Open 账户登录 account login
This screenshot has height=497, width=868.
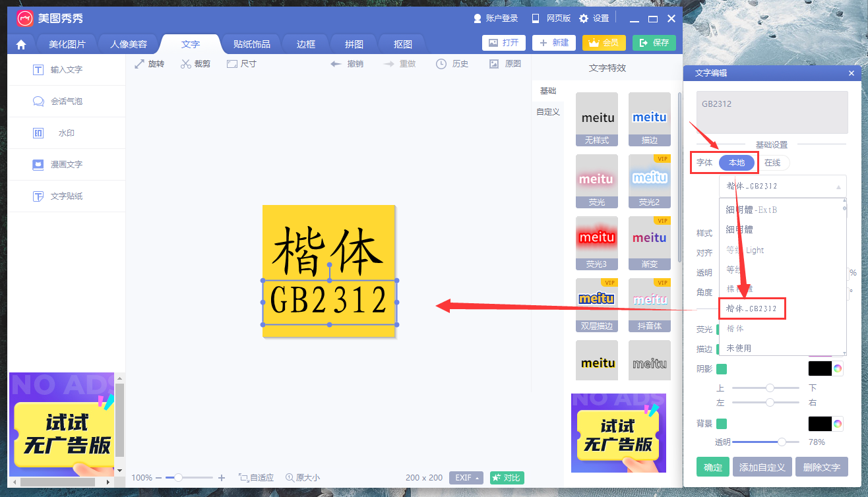495,18
